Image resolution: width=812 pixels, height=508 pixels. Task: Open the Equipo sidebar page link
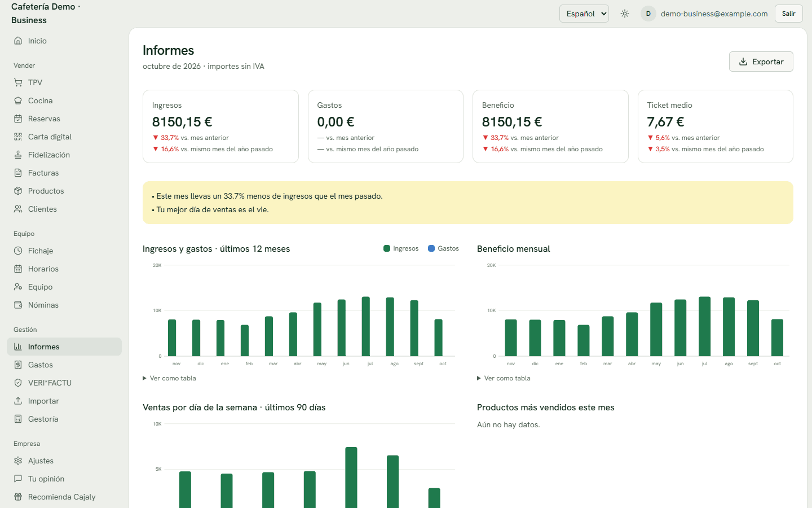[64, 287]
